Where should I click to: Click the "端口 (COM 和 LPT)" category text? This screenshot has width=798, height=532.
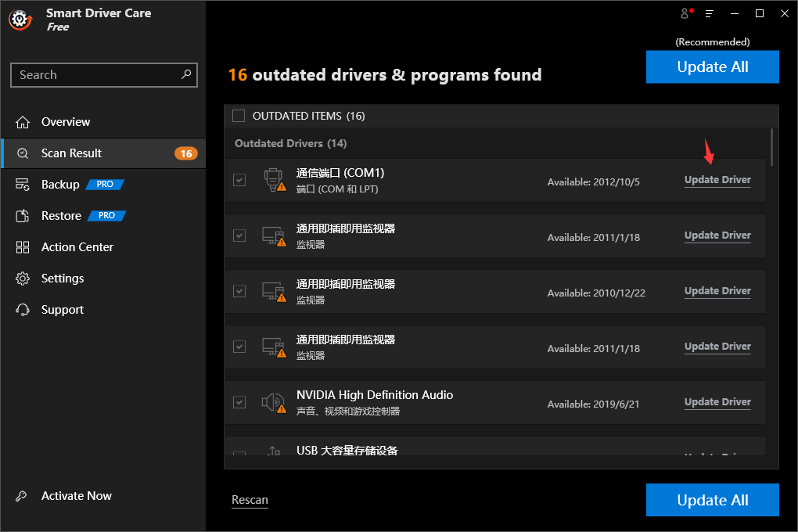pos(337,189)
